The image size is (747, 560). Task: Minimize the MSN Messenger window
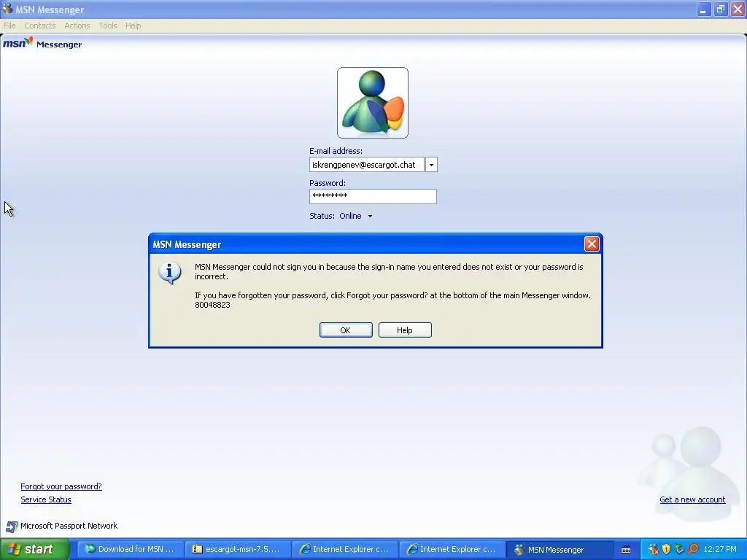tap(703, 9)
